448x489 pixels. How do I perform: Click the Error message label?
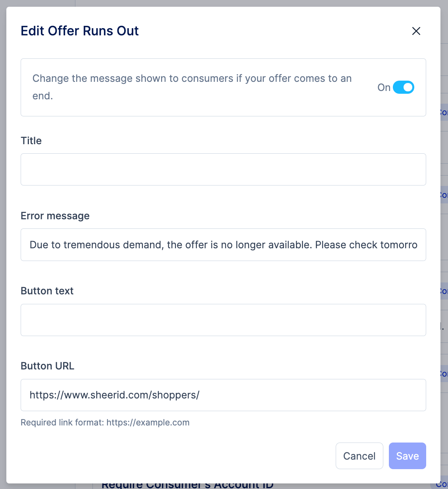tap(55, 216)
